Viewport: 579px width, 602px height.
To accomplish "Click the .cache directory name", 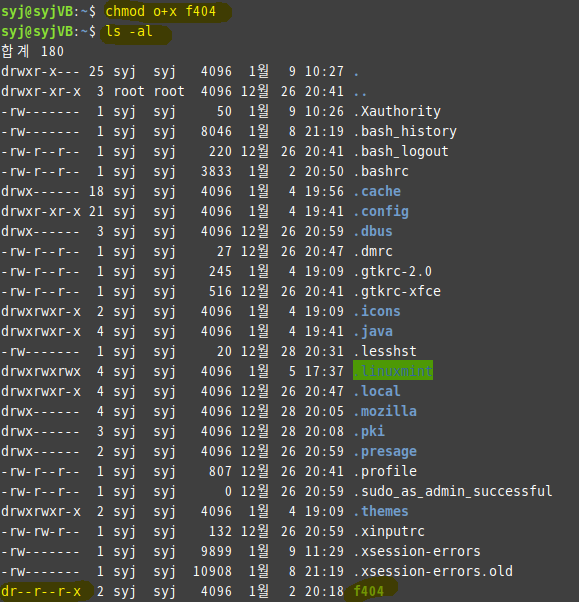I will (377, 191).
